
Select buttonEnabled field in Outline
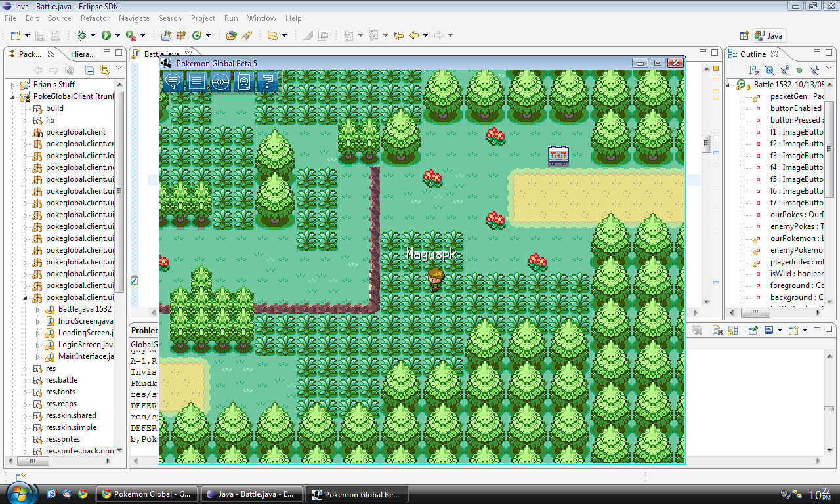coord(790,108)
